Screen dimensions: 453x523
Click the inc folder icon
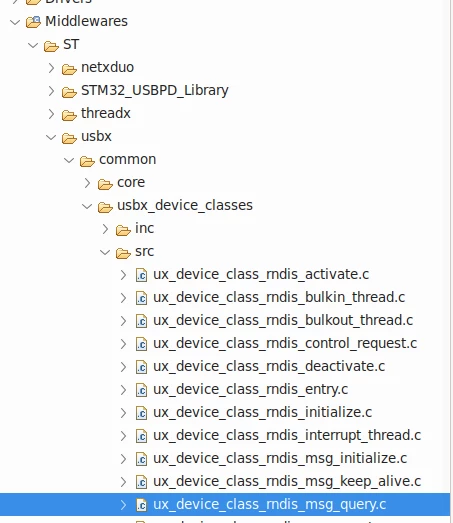pyautogui.click(x=123, y=230)
